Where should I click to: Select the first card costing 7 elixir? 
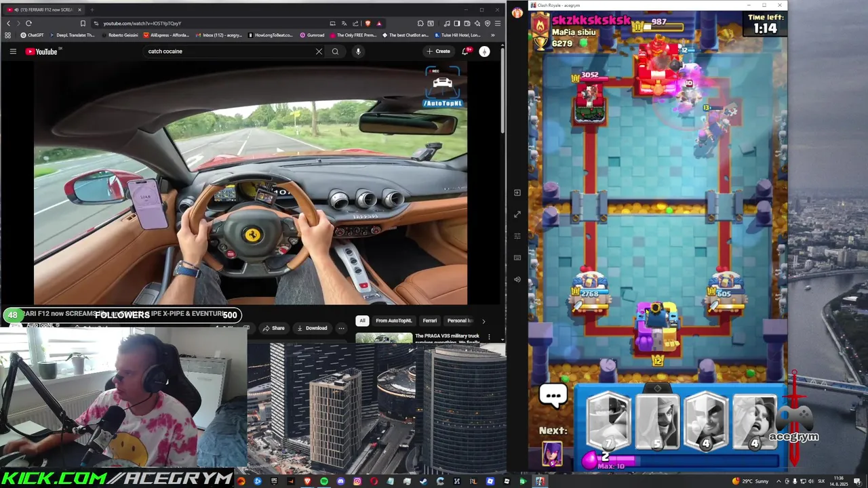(608, 422)
